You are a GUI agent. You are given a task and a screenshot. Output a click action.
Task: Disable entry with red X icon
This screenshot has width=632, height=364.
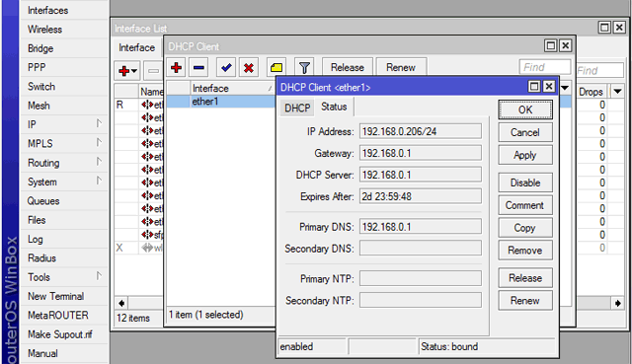point(249,68)
